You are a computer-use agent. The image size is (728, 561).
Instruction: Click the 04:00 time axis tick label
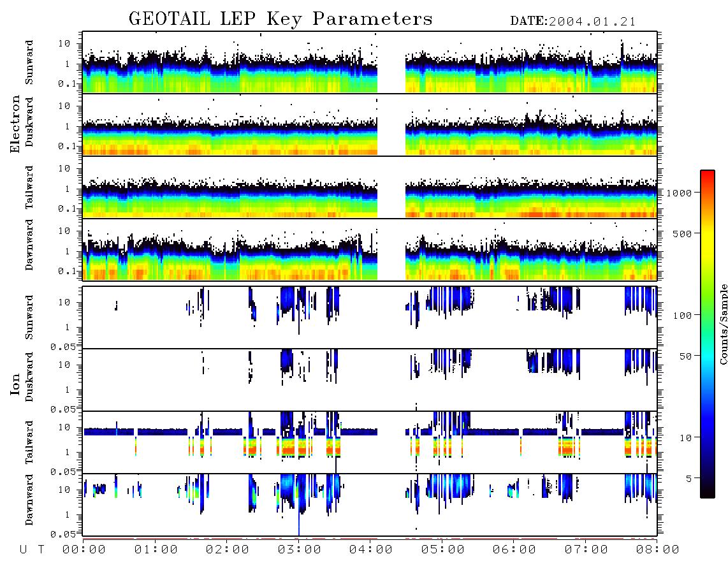tap(371, 550)
